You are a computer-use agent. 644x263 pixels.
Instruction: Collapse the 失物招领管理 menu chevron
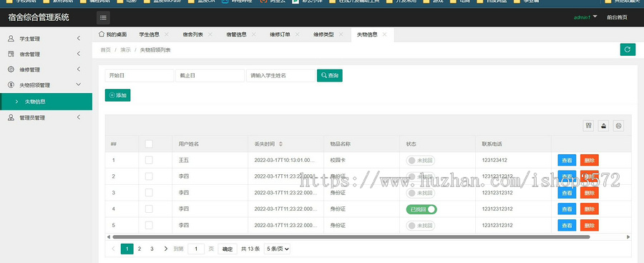pos(79,85)
